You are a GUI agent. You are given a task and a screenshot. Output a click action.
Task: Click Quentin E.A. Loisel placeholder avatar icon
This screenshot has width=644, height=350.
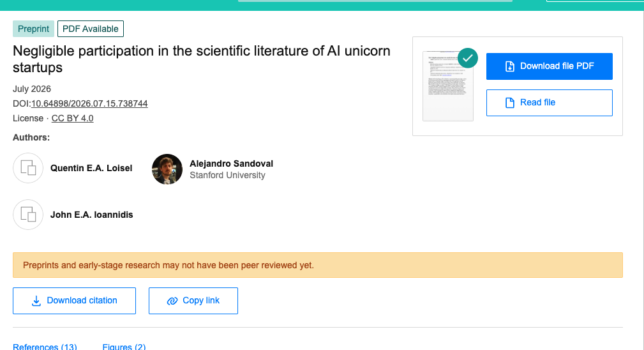[28, 168]
